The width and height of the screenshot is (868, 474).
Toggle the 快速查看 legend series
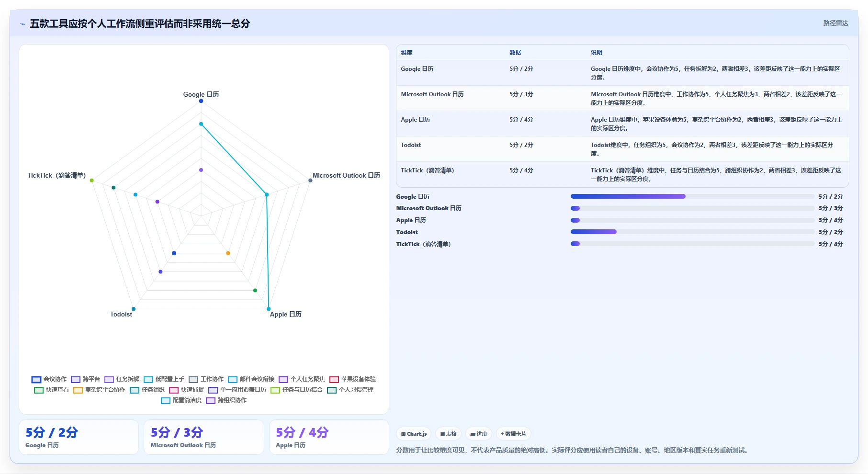click(x=52, y=390)
